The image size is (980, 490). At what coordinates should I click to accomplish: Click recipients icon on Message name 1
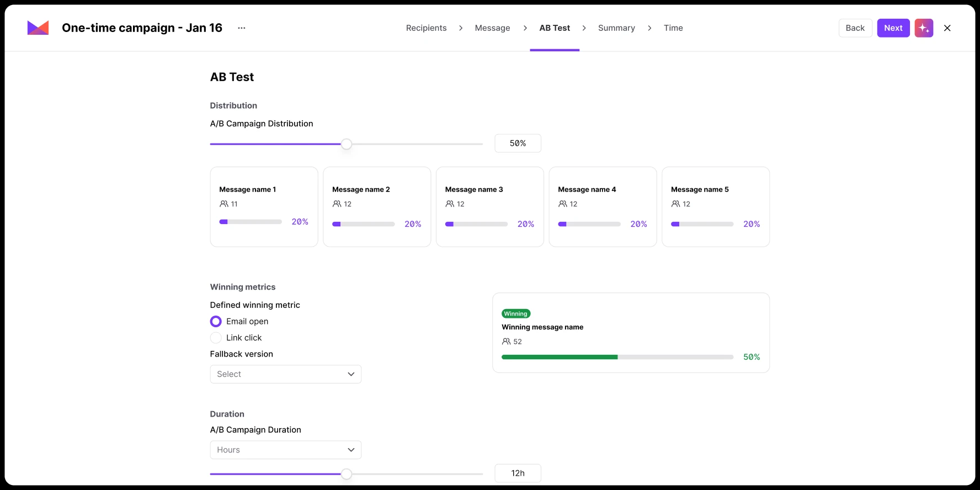point(224,204)
